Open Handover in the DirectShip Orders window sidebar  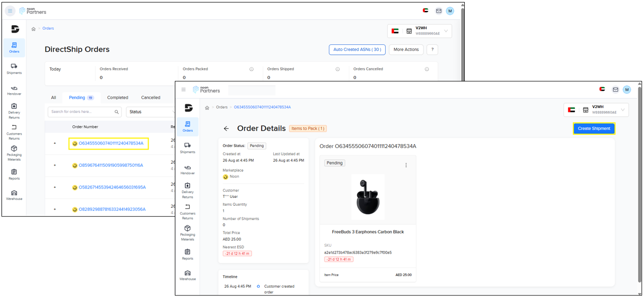[x=14, y=90]
